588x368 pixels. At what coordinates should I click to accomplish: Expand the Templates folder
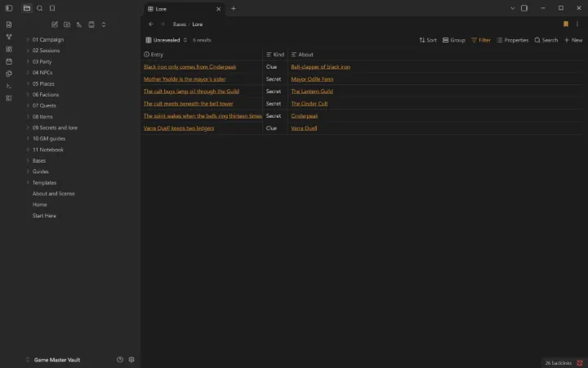pos(44,183)
